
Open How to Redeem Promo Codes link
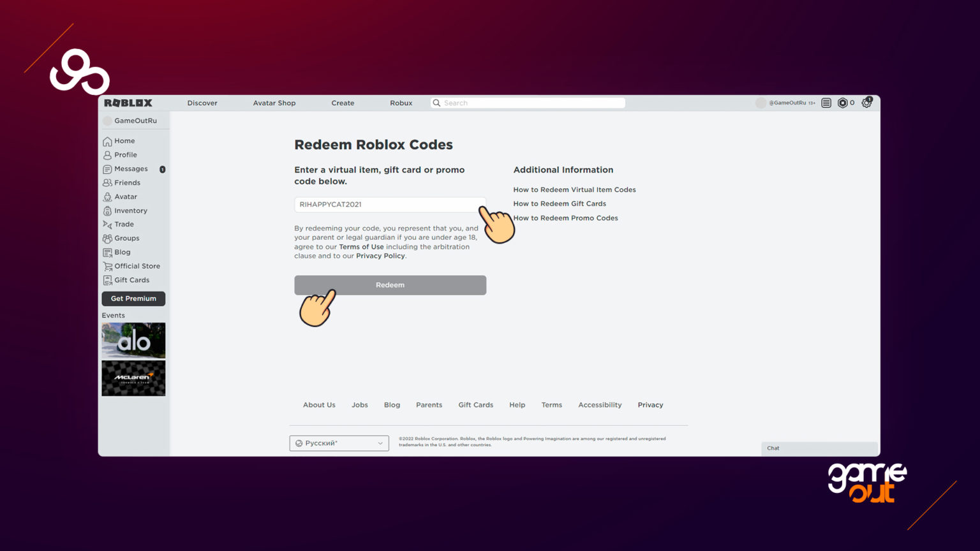tap(565, 218)
